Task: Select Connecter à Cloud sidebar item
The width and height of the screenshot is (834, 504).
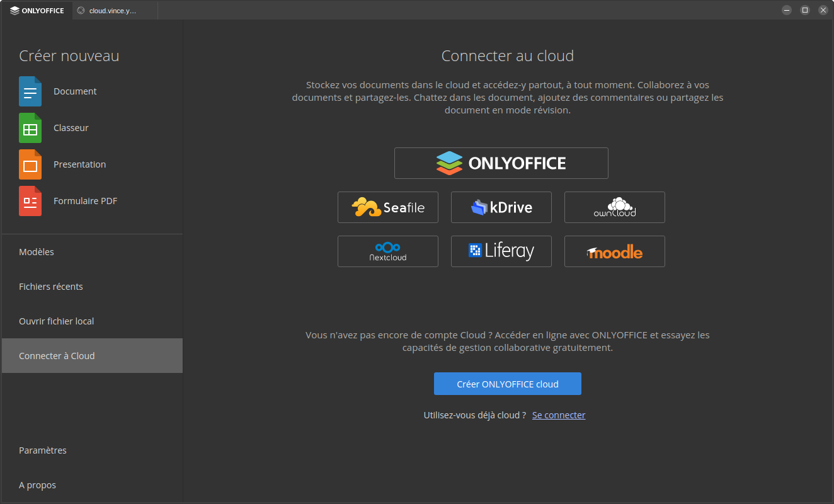Action: (57, 356)
